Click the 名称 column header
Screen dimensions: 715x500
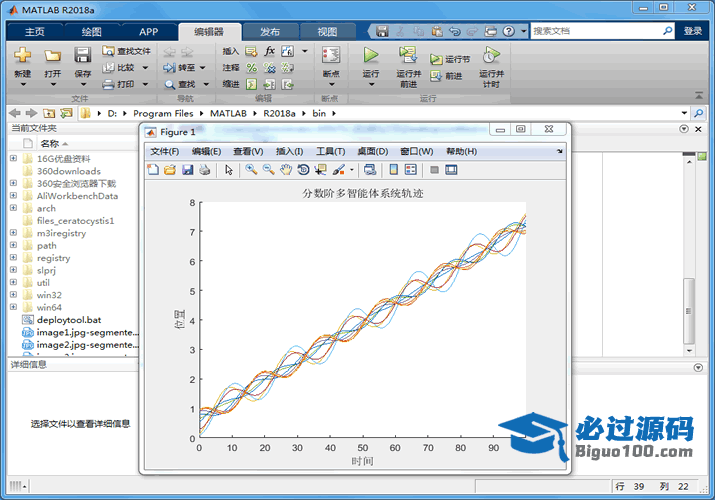point(50,144)
